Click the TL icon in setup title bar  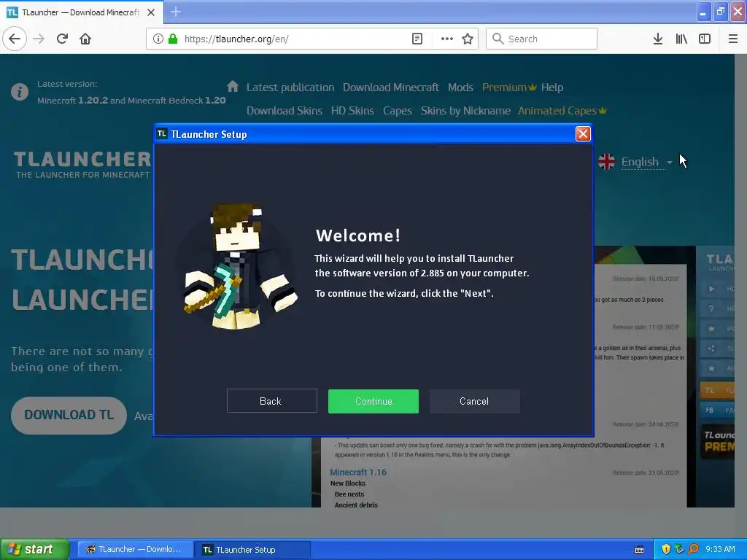click(x=162, y=134)
